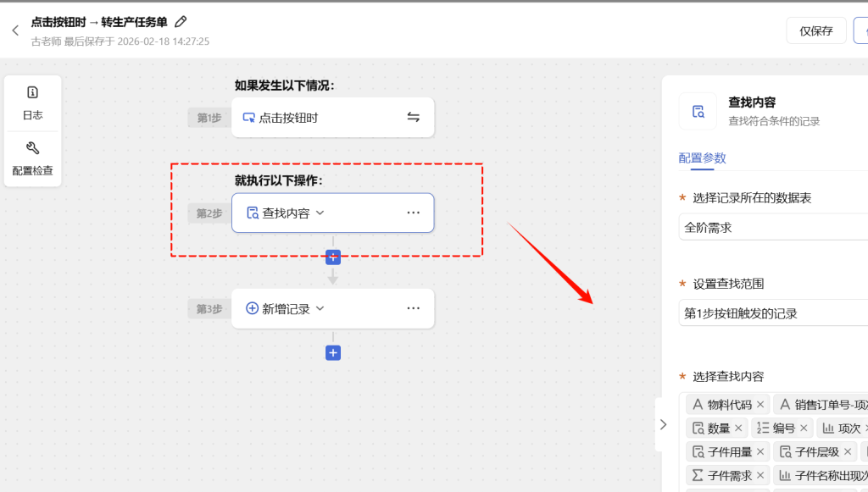This screenshot has width=868, height=492.
Task: Click the 仅保存 button
Action: coord(816,31)
